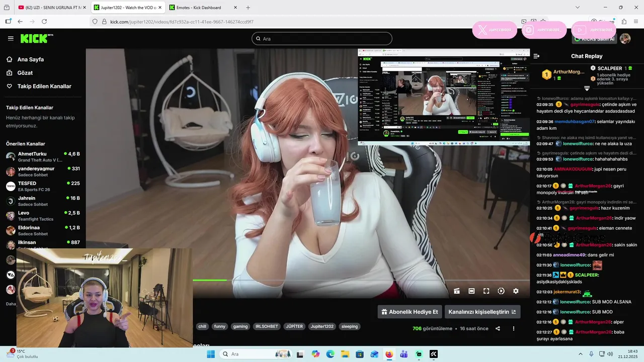
Task: Open the Jahrein recommended channel
Action: 43,201
